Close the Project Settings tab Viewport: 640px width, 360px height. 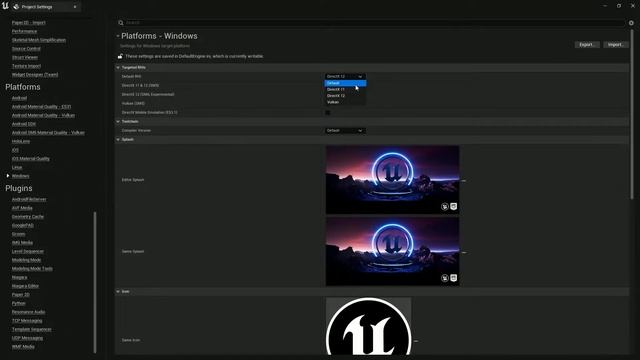pos(75,7)
